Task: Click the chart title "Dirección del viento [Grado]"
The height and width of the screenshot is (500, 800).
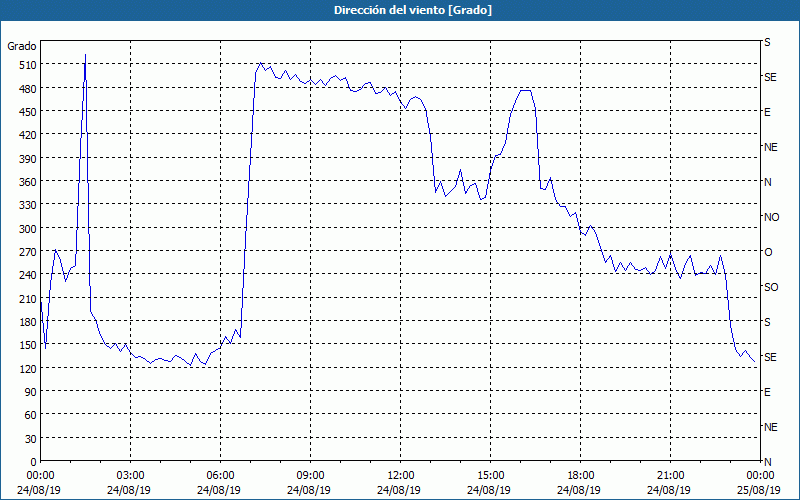Action: pos(412,10)
